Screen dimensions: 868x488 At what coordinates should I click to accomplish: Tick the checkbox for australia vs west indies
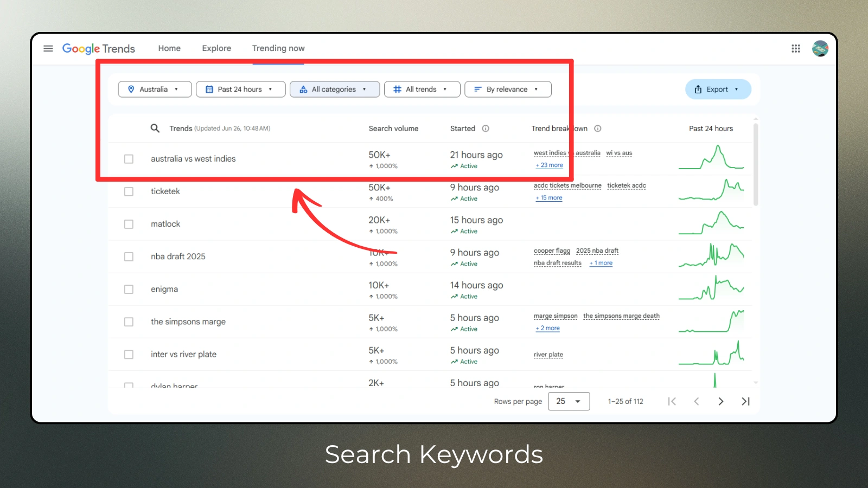pos(129,159)
